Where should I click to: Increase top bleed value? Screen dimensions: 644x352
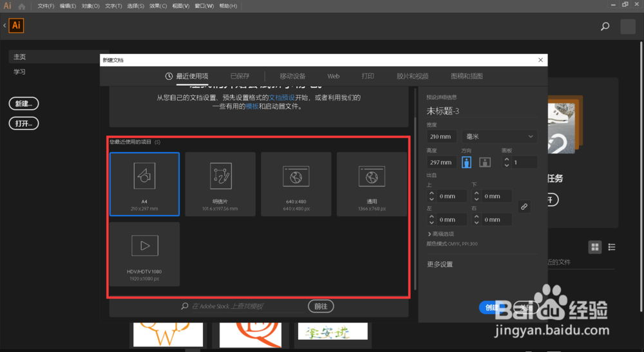click(431, 193)
